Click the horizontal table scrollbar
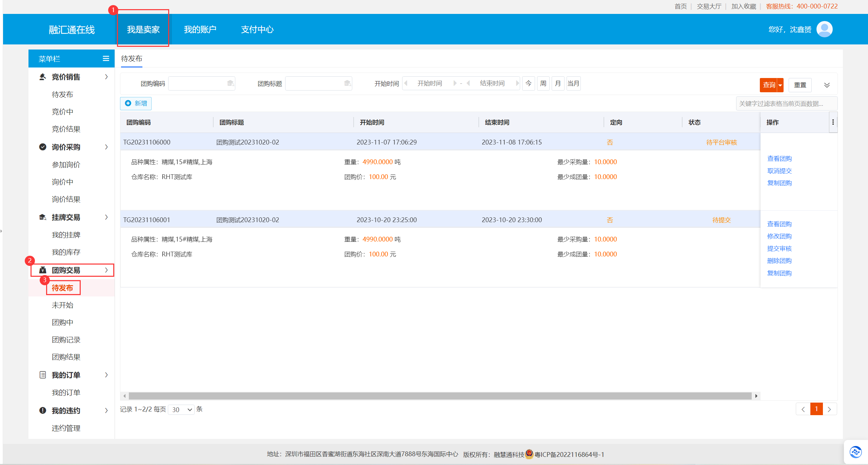 click(x=440, y=396)
